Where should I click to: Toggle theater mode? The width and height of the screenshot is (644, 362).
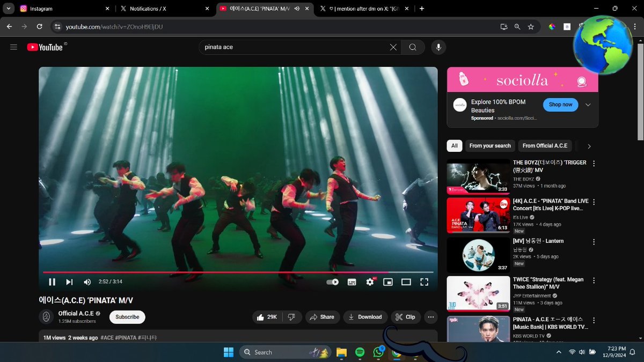click(406, 282)
